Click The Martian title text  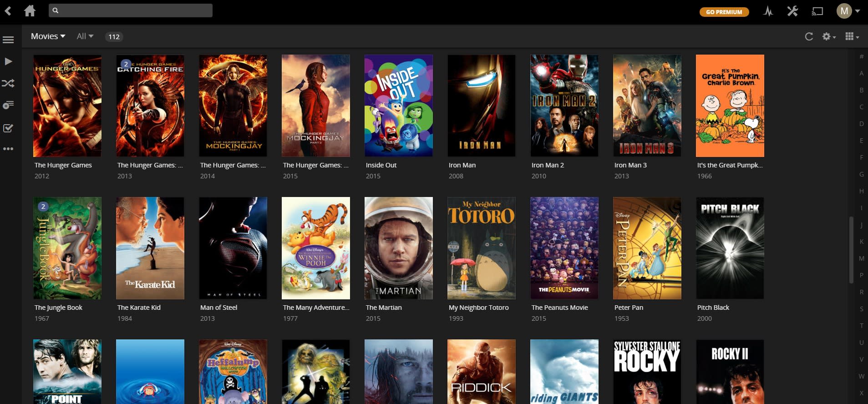tap(384, 308)
